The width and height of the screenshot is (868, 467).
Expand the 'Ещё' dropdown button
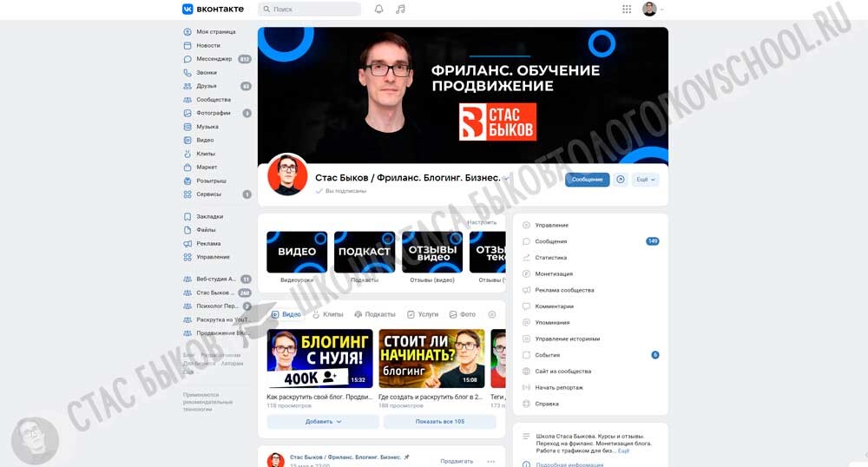pyautogui.click(x=647, y=180)
